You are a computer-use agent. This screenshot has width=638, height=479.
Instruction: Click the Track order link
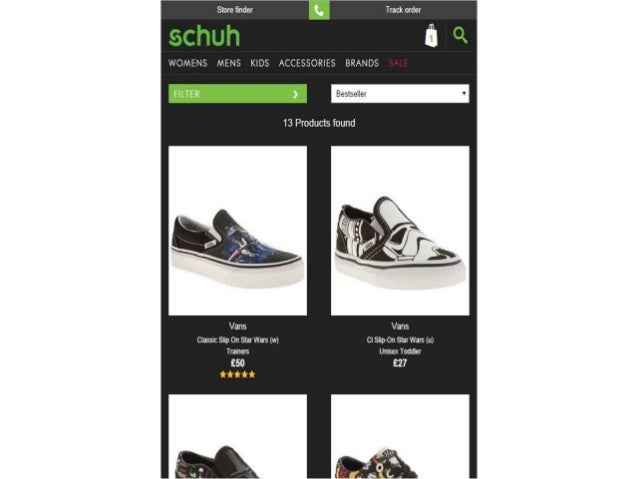pos(403,10)
